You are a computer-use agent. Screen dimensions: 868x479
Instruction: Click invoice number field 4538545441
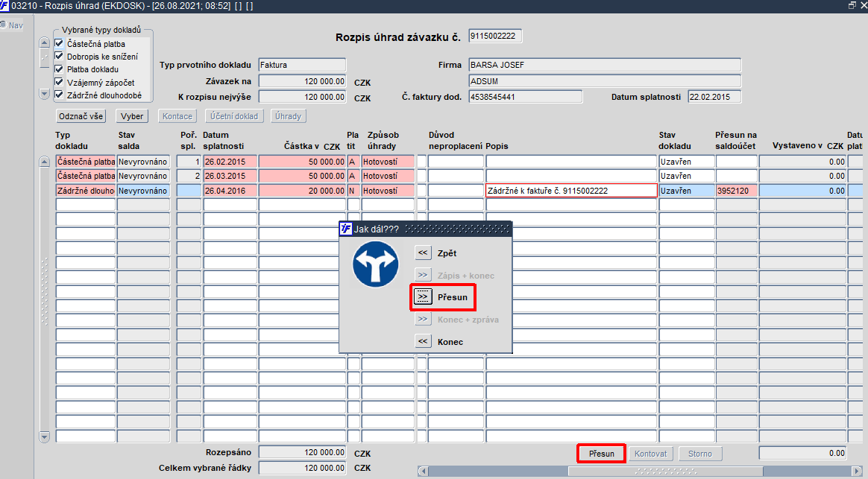coord(525,97)
